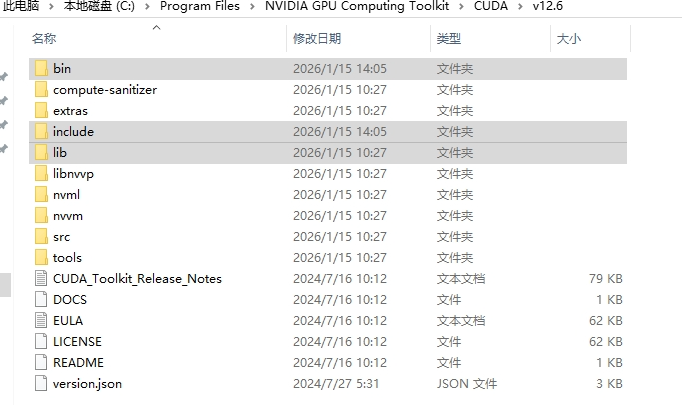Sort files by the 名称 column header
Screen dimensions: 682x405
pos(44,39)
